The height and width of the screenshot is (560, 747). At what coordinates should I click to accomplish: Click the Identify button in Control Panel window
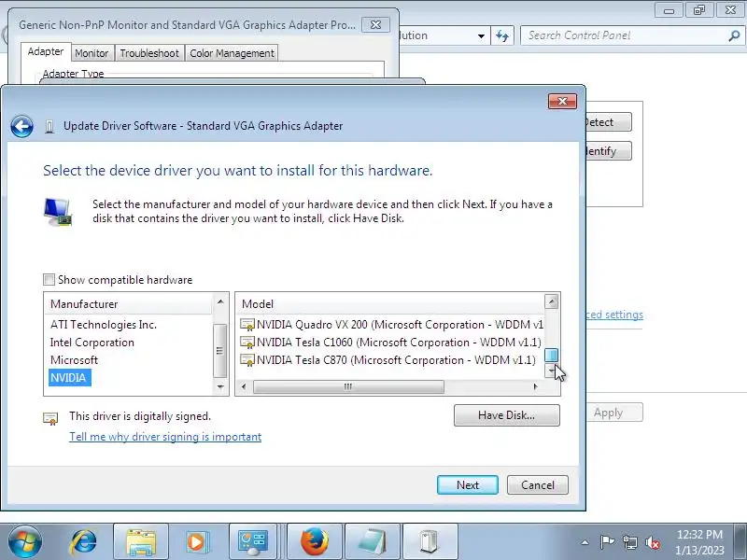point(609,151)
